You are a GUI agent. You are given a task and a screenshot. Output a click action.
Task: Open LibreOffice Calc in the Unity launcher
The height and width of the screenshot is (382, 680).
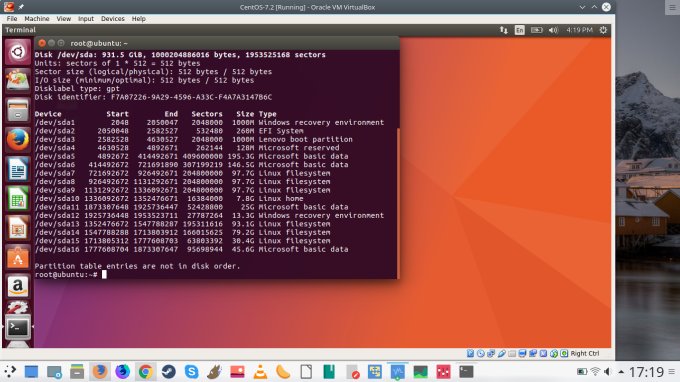click(x=18, y=199)
